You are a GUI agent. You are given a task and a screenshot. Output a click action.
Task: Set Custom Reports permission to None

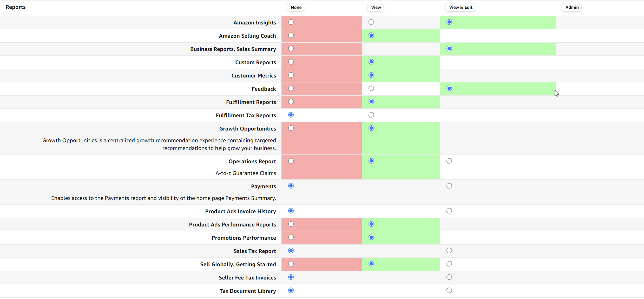click(x=291, y=62)
